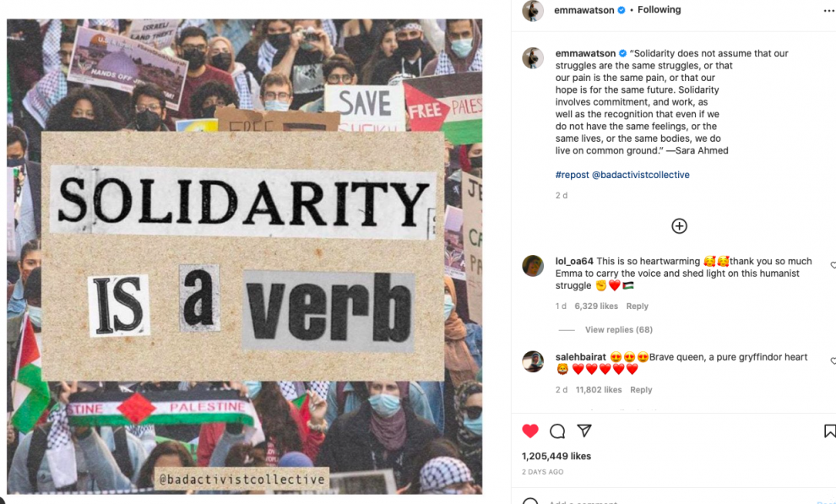This screenshot has height=504, width=836.
Task: Open lol_oa64's profile picture
Action: click(x=533, y=266)
